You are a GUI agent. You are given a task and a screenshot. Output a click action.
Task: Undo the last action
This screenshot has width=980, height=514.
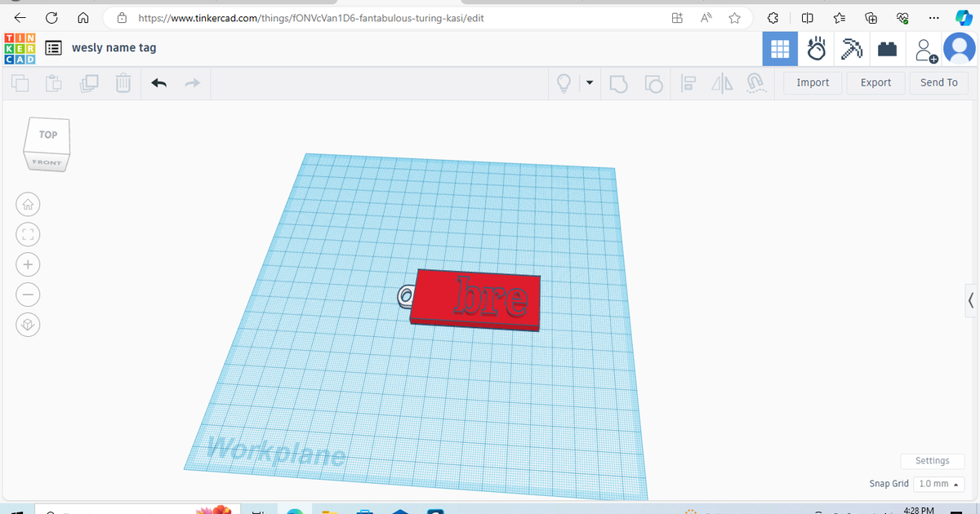pyautogui.click(x=159, y=82)
